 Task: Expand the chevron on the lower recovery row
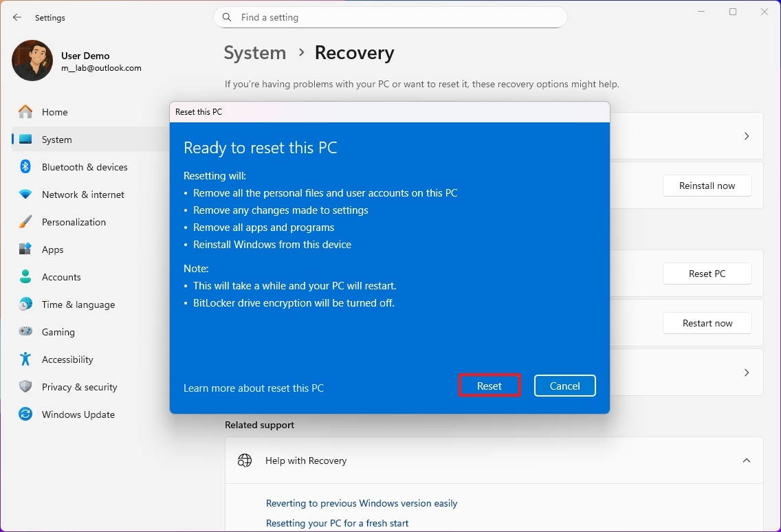pyautogui.click(x=747, y=372)
